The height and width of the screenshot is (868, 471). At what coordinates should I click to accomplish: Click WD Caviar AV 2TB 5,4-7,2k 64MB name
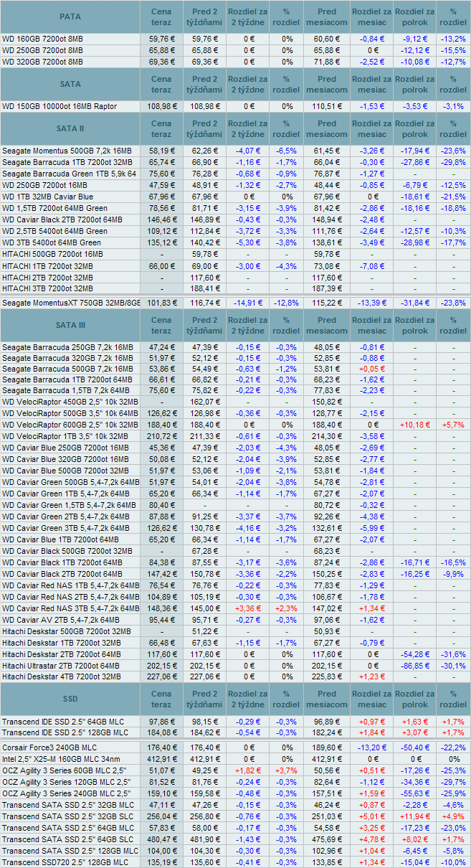point(61,620)
